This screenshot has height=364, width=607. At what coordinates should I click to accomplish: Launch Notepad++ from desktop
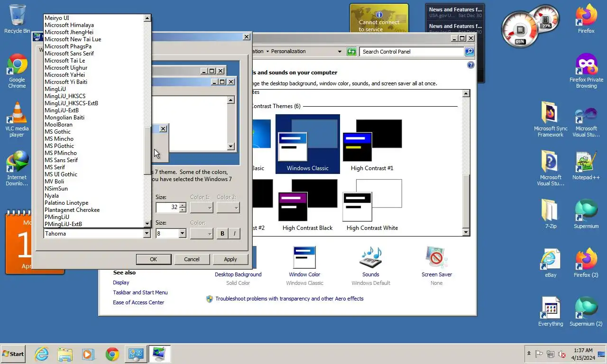586,166
